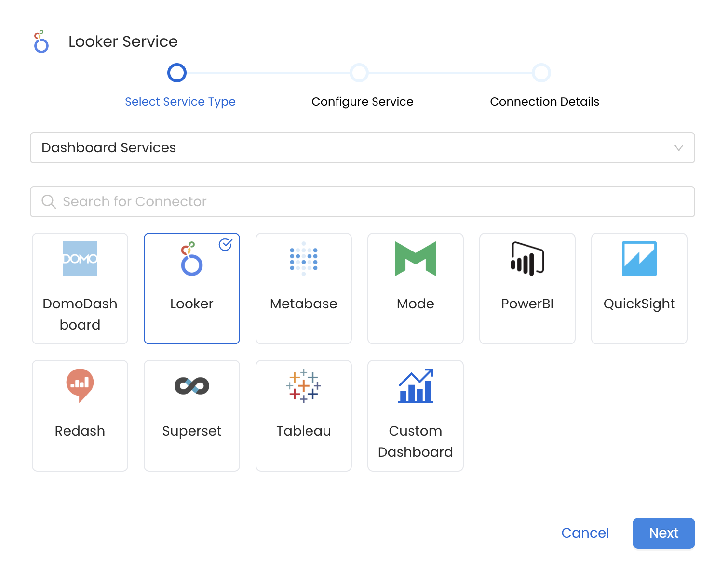Pick the Superset infinity logo
The height and width of the screenshot is (581, 728).
pos(192,386)
